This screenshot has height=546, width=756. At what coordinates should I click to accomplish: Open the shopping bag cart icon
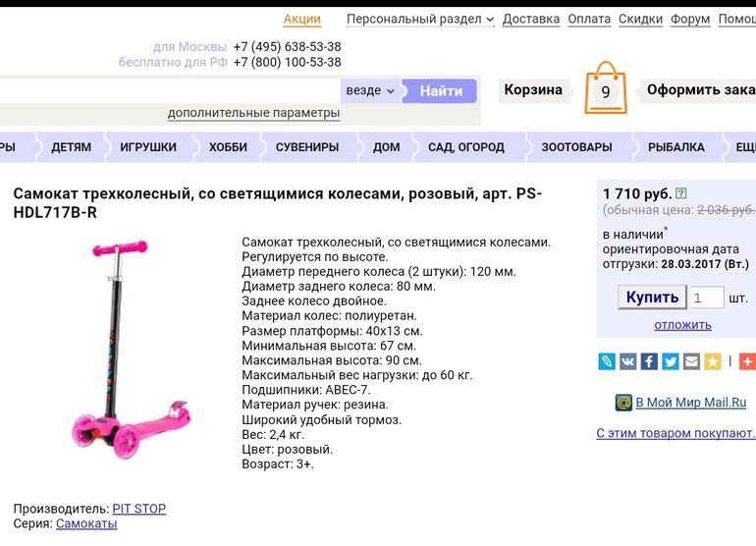coord(606,87)
